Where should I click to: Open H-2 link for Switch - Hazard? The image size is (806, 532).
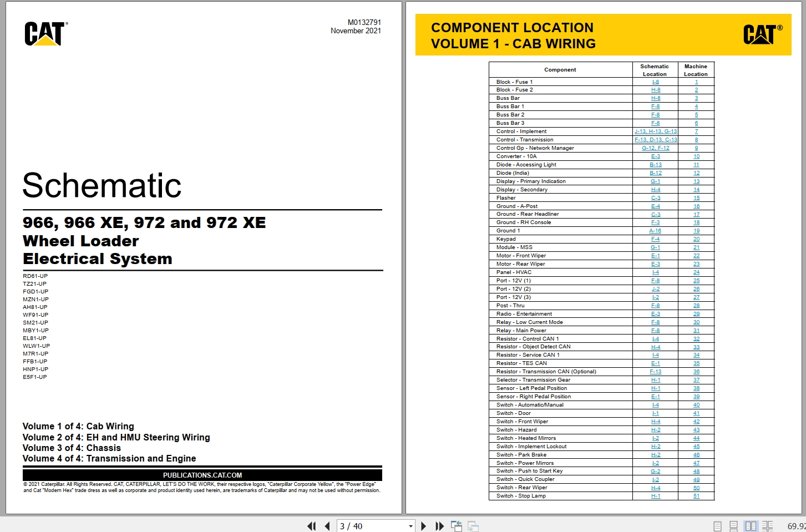656,430
